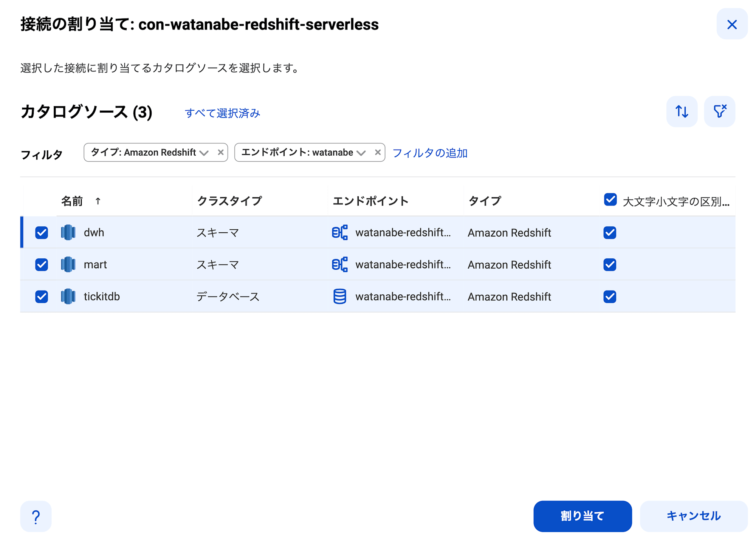Toggle the 大文字小文字の区別 header checkbox
756x541 pixels.
tap(610, 199)
